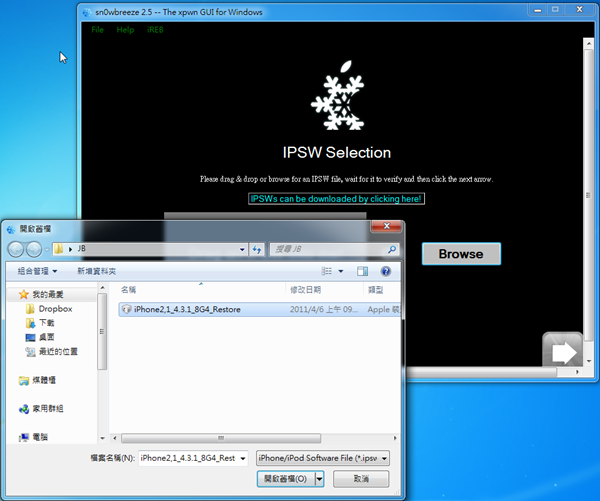
Task: Click the 媒體櫃 libraries icon
Action: (24, 380)
